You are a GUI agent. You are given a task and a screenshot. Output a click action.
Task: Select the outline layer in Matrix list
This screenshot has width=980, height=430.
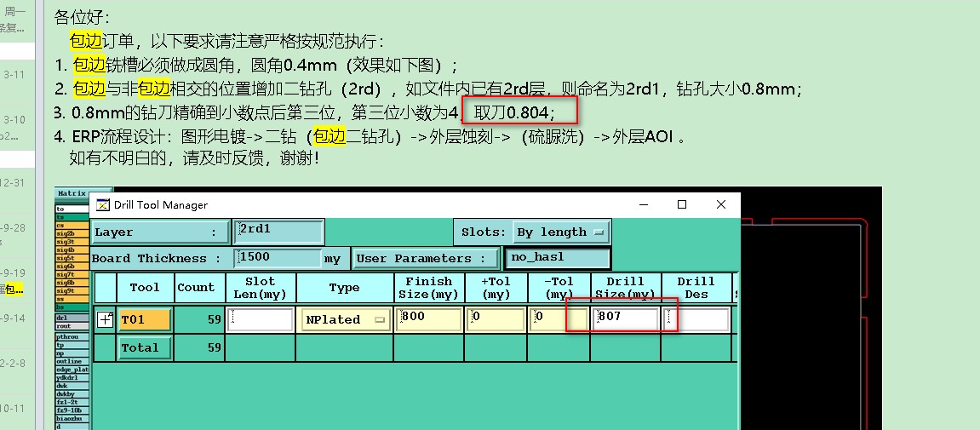coord(72,361)
